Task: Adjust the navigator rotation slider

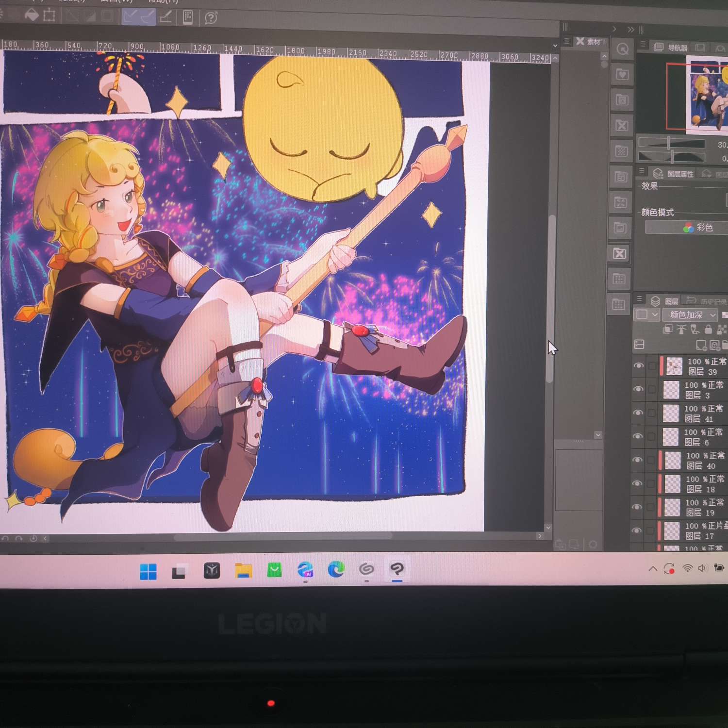Action: pyautogui.click(x=672, y=157)
